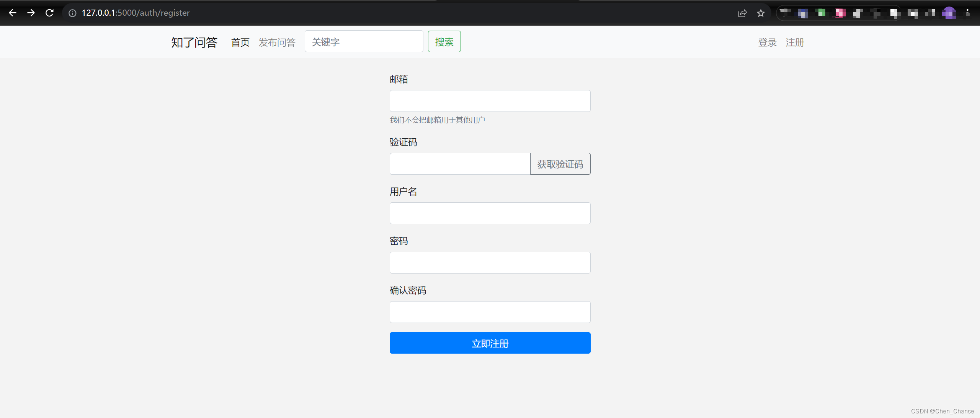Open the browser three-dot menu
This screenshot has height=418, width=980.
[x=967, y=13]
